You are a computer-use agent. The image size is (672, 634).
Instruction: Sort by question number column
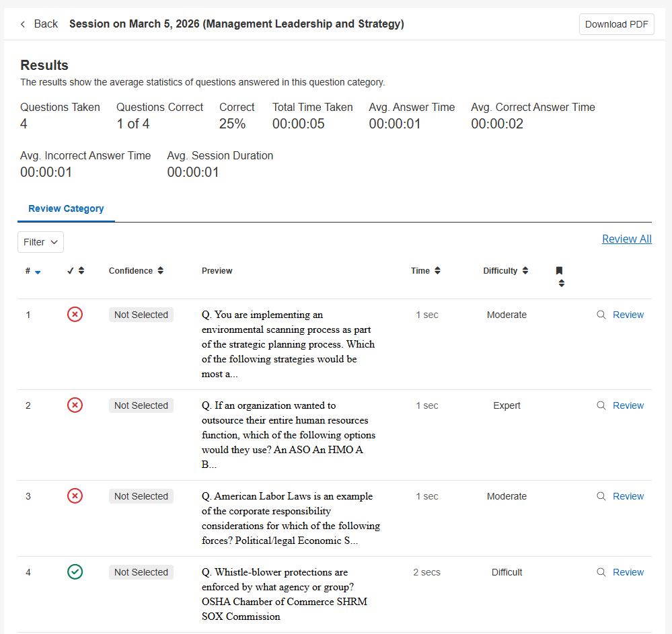pos(38,272)
